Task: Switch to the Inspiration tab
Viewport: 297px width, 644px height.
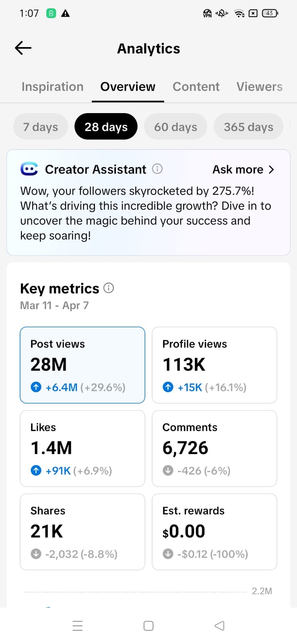Action: tap(52, 87)
